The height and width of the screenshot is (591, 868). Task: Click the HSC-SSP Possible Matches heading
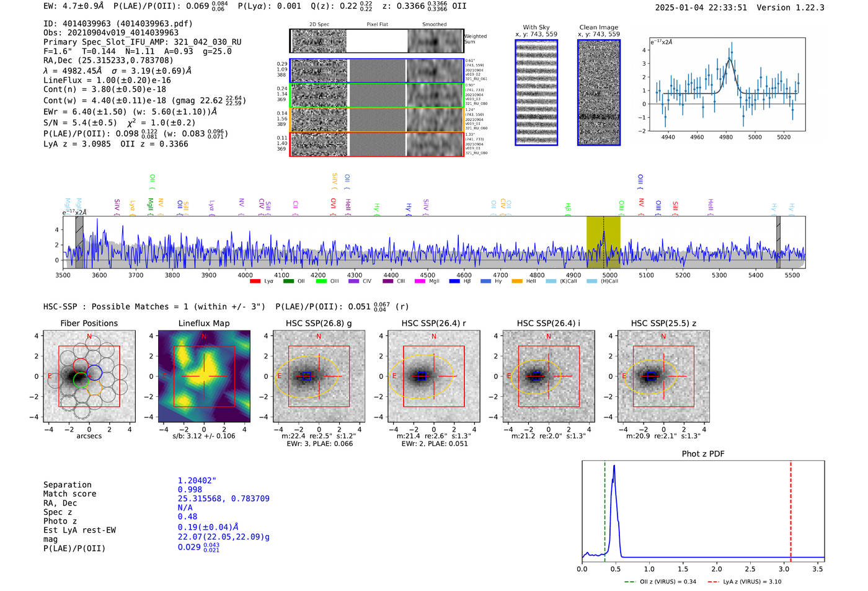click(x=154, y=306)
